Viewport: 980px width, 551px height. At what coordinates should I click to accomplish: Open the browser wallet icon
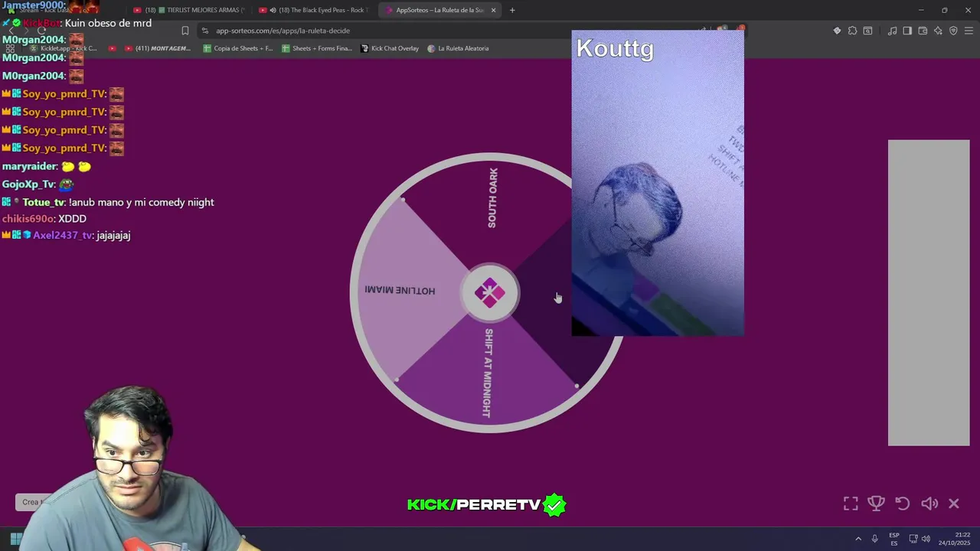pyautogui.click(x=923, y=31)
